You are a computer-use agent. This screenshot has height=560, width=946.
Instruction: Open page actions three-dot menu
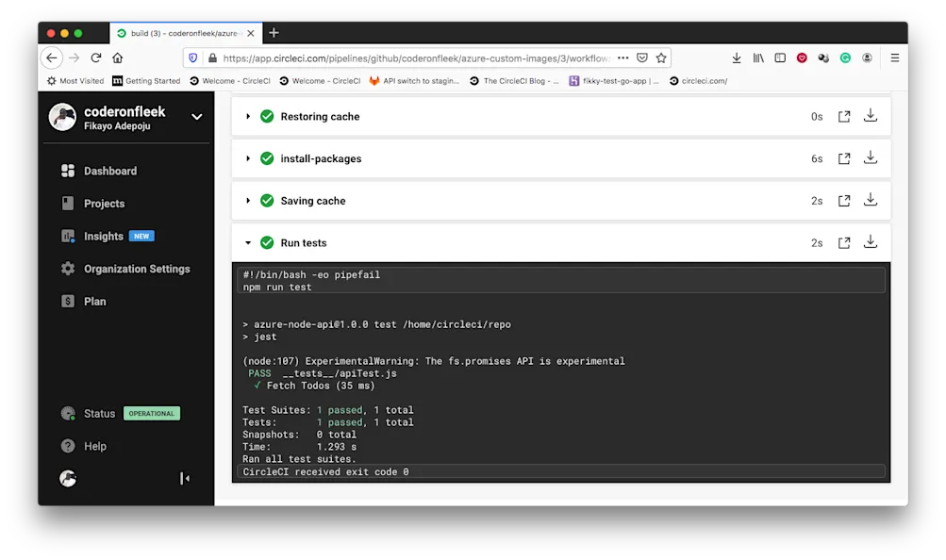[x=623, y=58]
